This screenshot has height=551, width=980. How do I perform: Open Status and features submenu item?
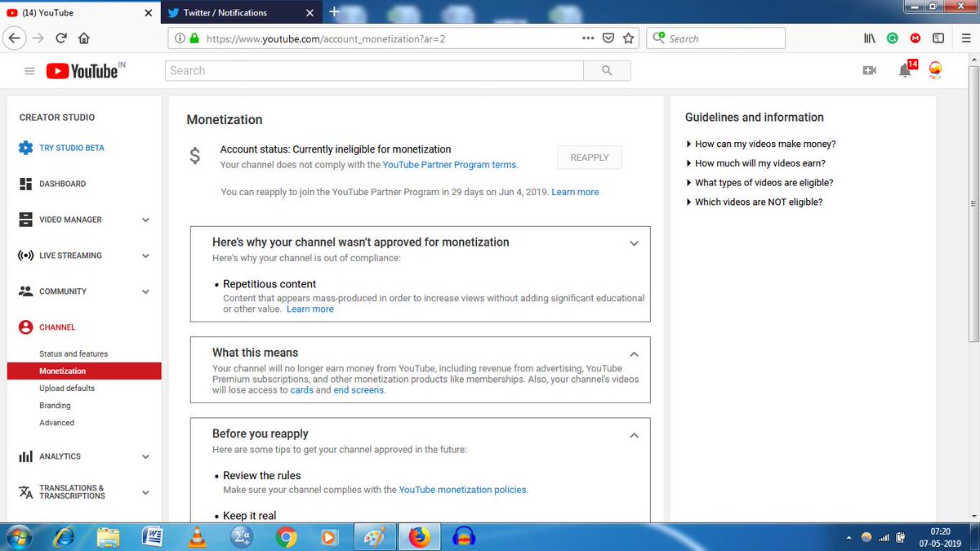click(x=73, y=354)
